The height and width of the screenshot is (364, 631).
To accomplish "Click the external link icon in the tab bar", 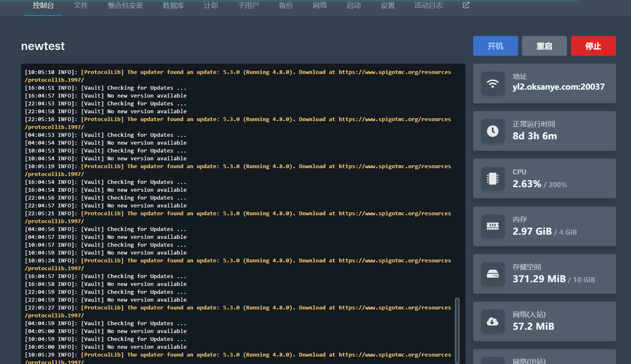I will [x=466, y=5].
